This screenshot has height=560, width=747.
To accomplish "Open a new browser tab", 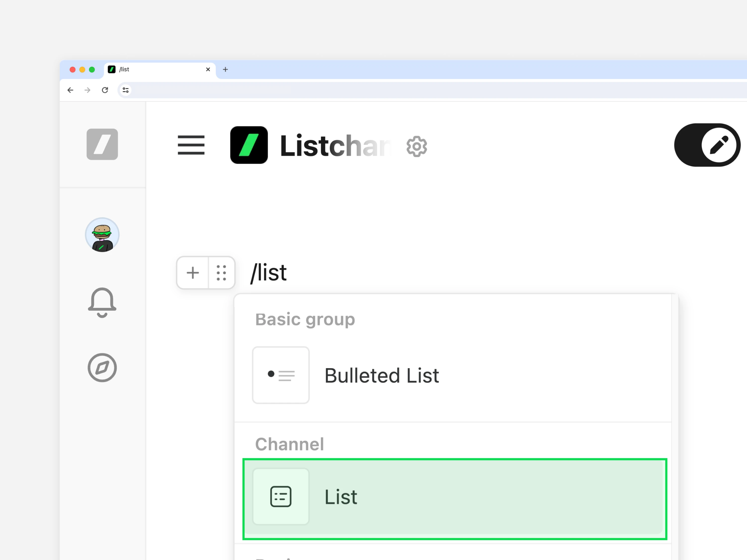I will pos(225,69).
